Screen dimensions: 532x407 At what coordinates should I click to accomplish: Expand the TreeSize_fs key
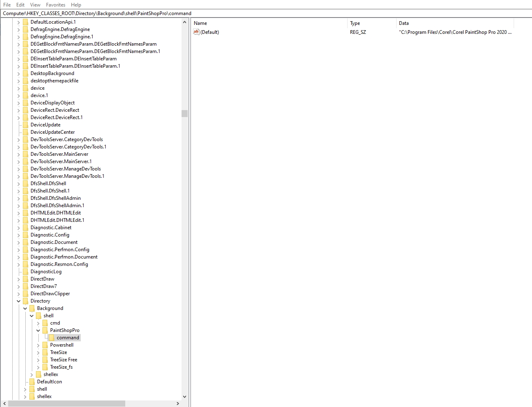38,367
